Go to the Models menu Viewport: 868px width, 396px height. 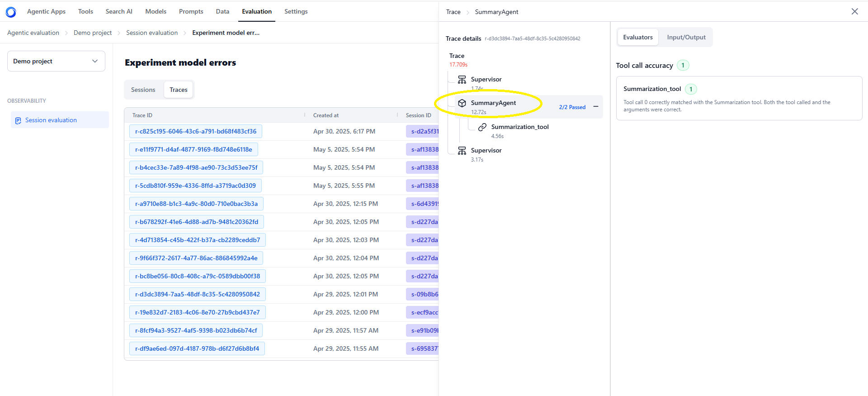[x=156, y=11]
